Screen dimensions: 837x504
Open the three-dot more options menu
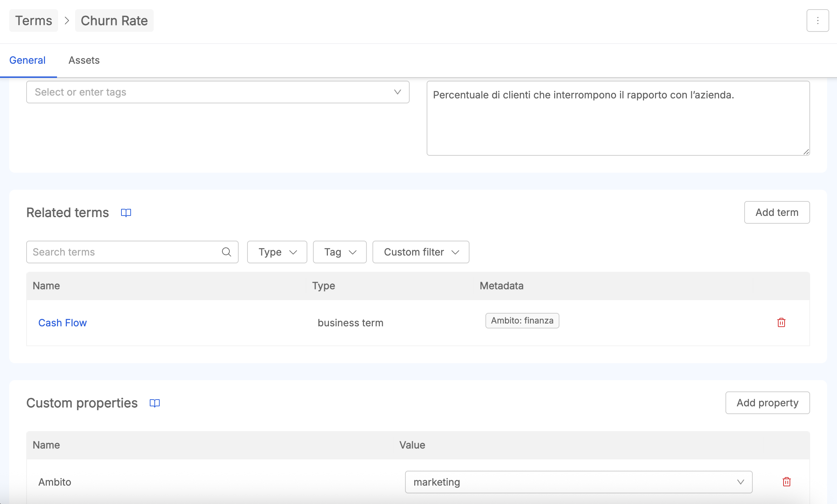coord(818,21)
